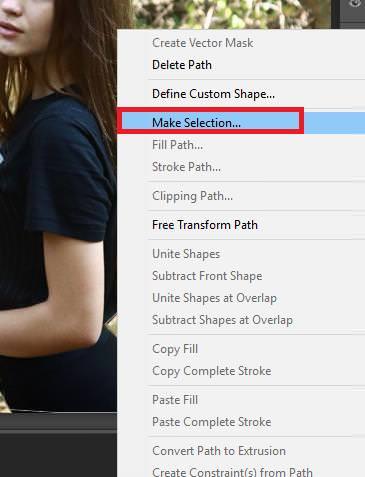Choose the Fill Path item
This screenshot has width=365, height=477.
177,145
